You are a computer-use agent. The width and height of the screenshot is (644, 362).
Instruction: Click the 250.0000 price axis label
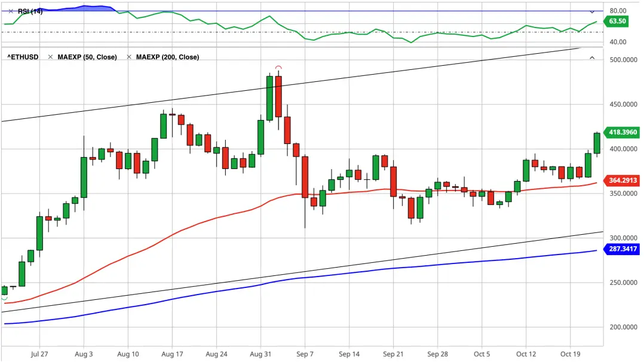624,283
